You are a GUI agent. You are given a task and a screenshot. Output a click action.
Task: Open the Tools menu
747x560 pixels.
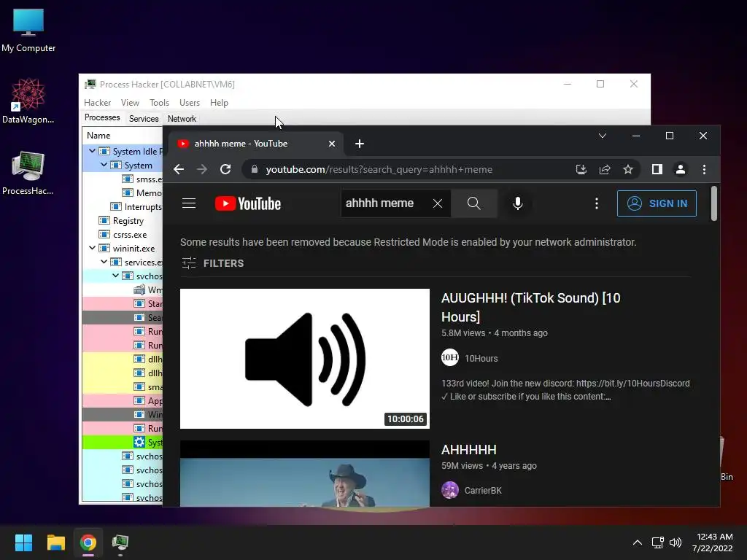pyautogui.click(x=159, y=102)
